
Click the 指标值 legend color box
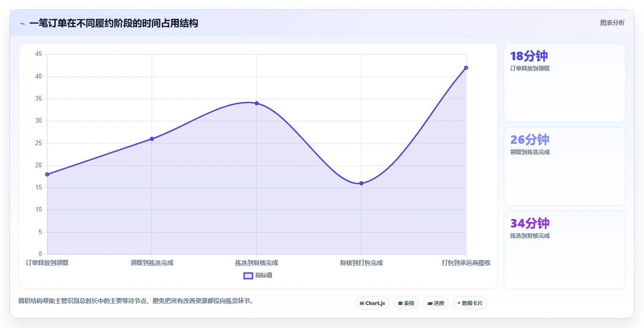248,275
